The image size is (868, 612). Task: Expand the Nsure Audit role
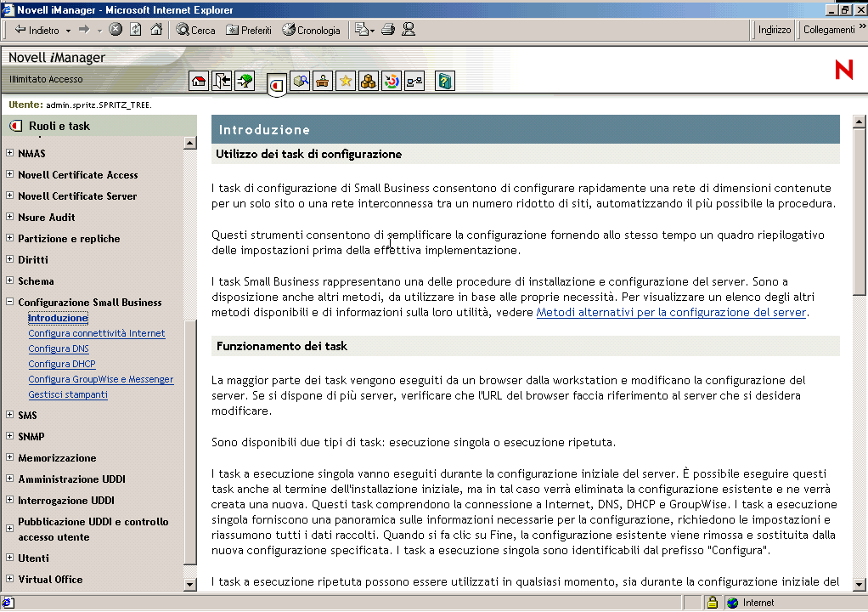pyautogui.click(x=9, y=217)
